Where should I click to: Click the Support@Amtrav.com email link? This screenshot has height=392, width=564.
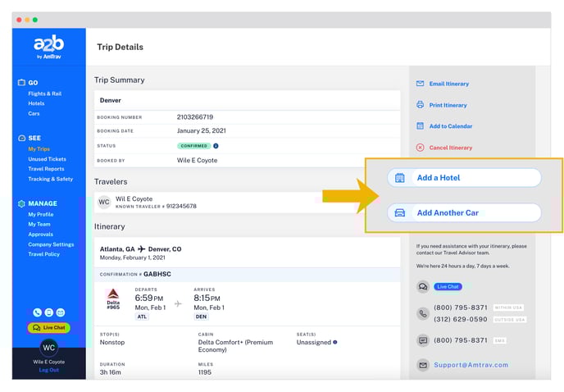471,365
